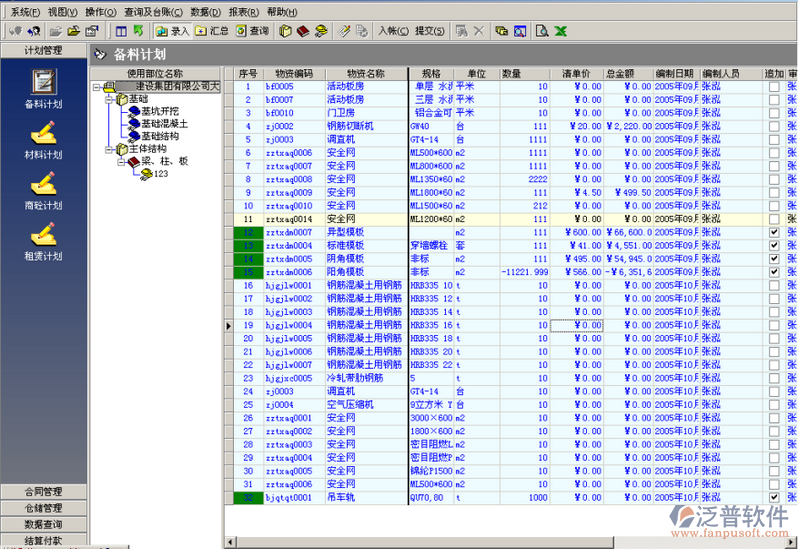Collapse the 基础 tree node
This screenshot has width=799, height=549.
[108, 100]
